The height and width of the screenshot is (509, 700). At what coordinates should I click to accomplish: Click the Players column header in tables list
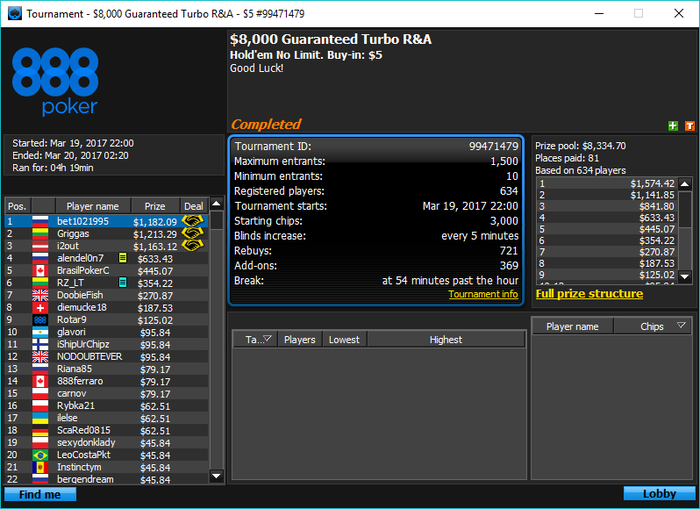tap(300, 339)
